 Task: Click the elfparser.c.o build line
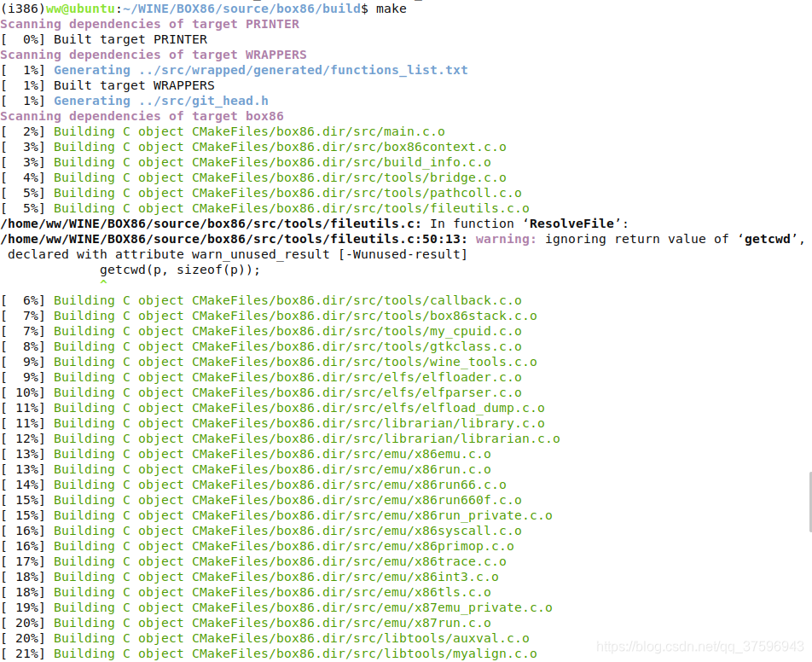click(x=261, y=392)
